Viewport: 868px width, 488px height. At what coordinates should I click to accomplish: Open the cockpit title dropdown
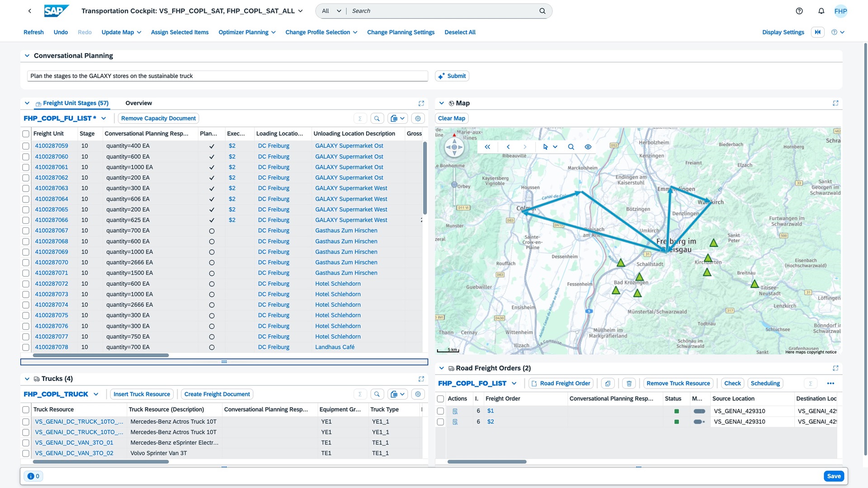(x=301, y=11)
